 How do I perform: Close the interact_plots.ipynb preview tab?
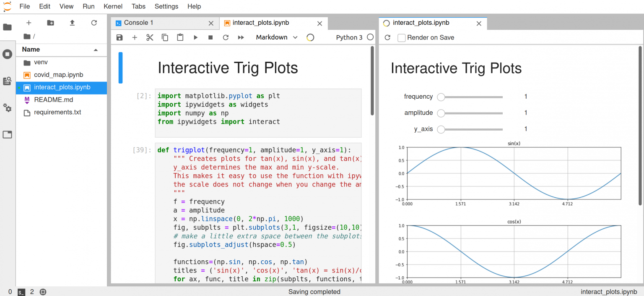[479, 24]
